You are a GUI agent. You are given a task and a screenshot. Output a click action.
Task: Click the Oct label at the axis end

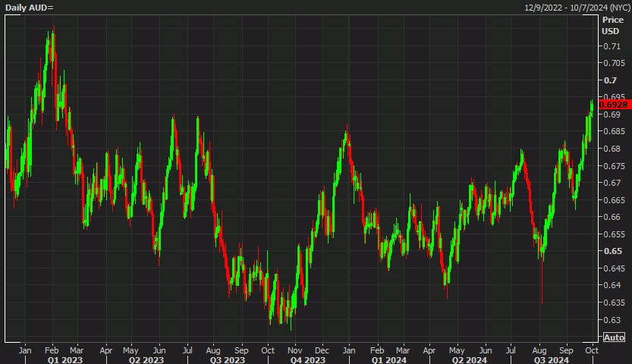pyautogui.click(x=592, y=350)
